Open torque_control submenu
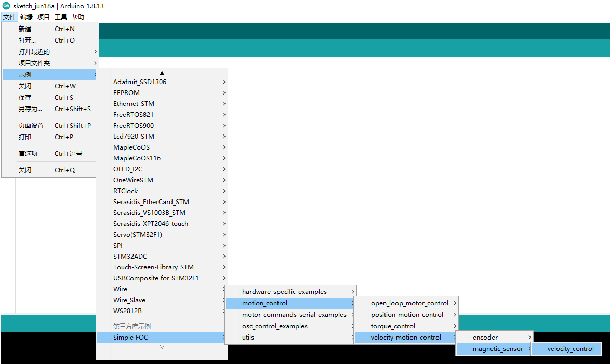This screenshot has height=364, width=610. coord(406,326)
